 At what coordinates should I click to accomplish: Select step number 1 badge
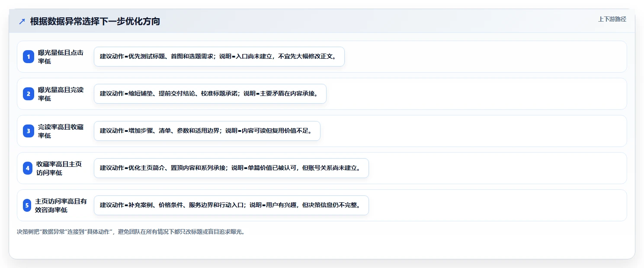tap(29, 57)
